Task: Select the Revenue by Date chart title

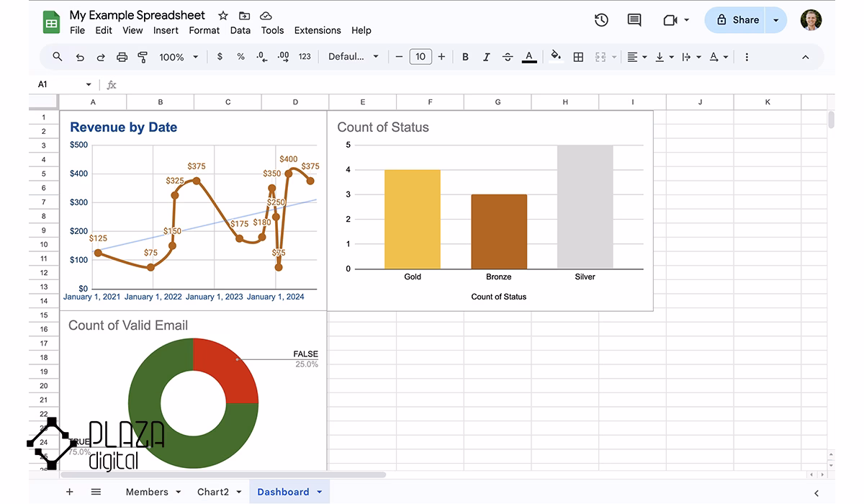Action: point(123,127)
